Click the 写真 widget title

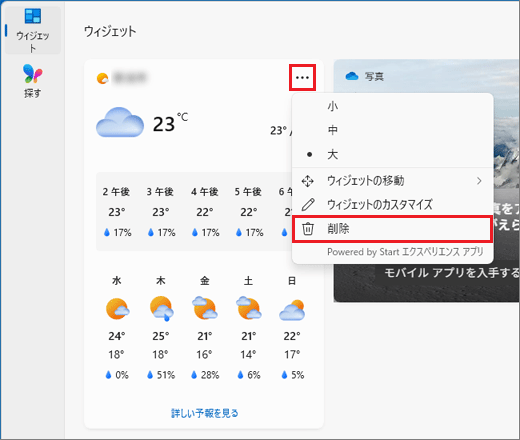[x=374, y=76]
